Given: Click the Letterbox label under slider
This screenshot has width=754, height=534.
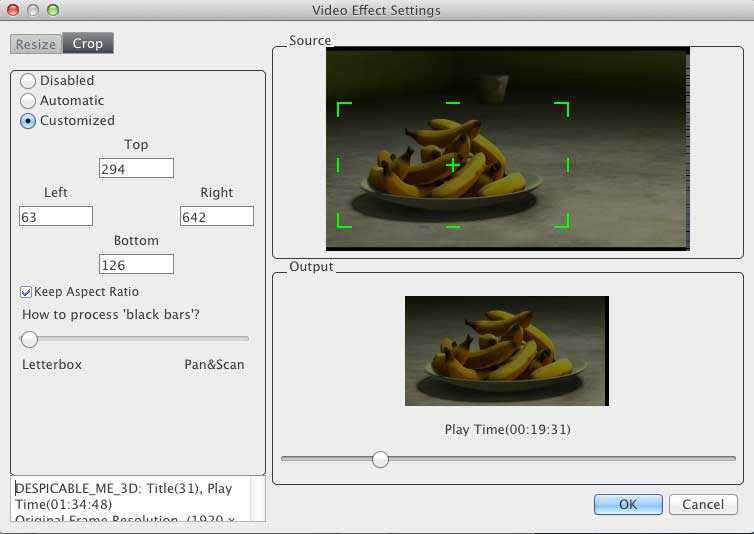Looking at the screenshot, I should tap(52, 364).
